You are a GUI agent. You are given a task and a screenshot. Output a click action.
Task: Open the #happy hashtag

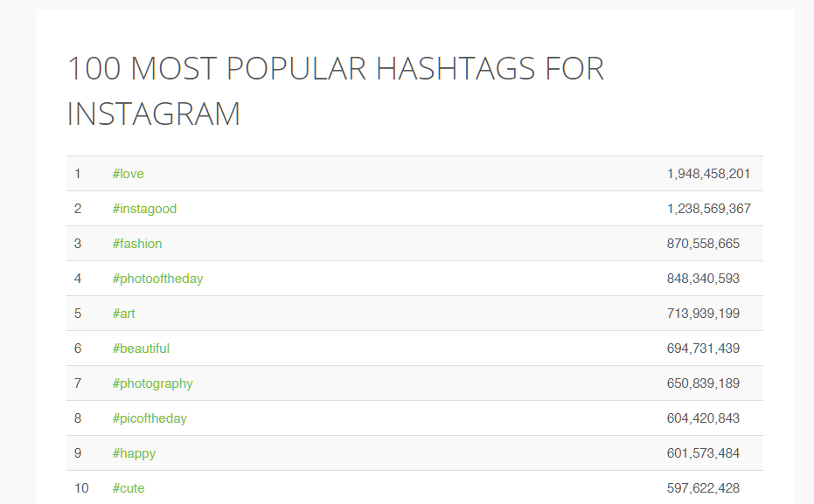click(x=134, y=453)
